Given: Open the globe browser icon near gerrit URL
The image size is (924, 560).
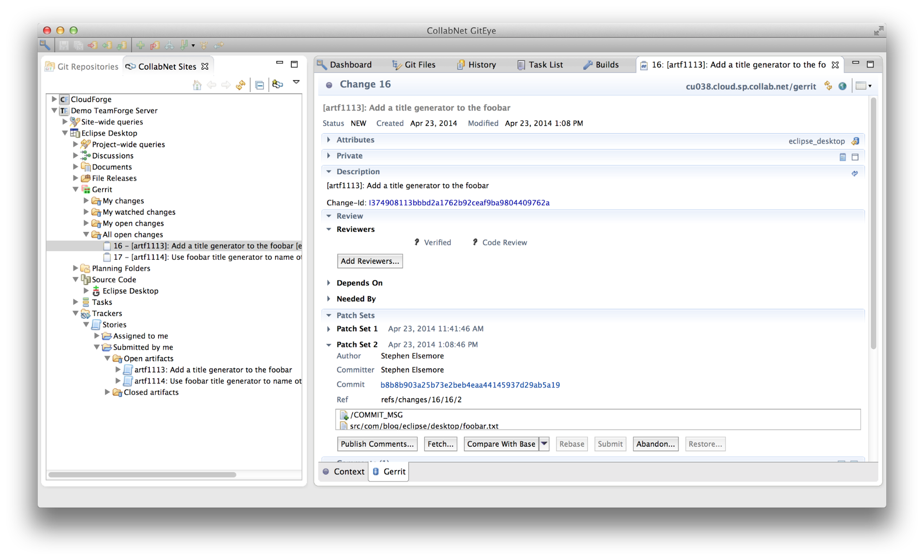Looking at the screenshot, I should coord(843,86).
